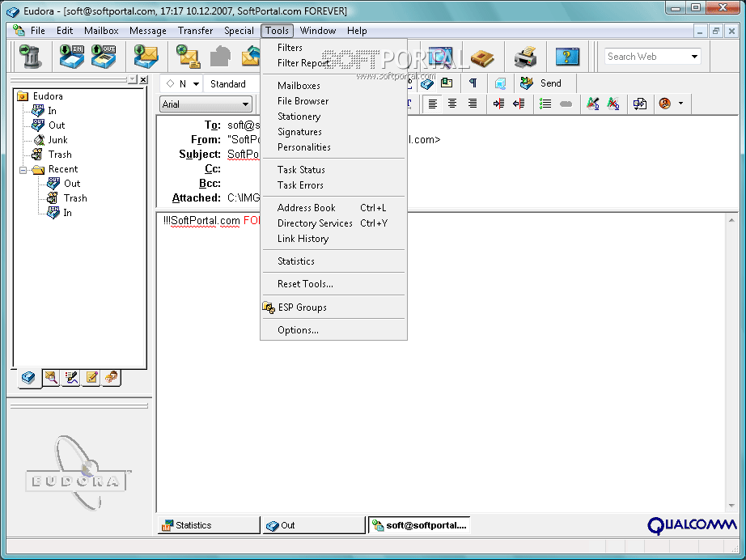746x560 pixels.
Task: Open the Special menu in menu bar
Action: point(239,31)
